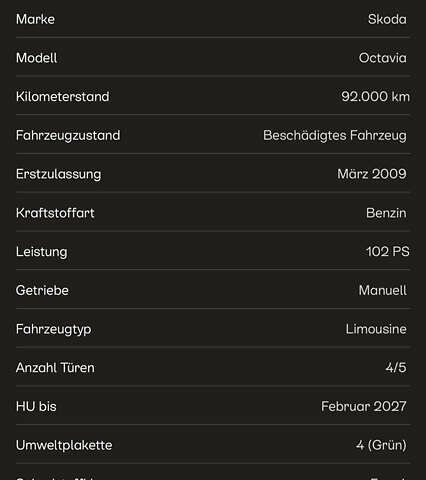The width and height of the screenshot is (426, 480).
Task: Click the Februar 2027 HU value
Action: tap(364, 406)
